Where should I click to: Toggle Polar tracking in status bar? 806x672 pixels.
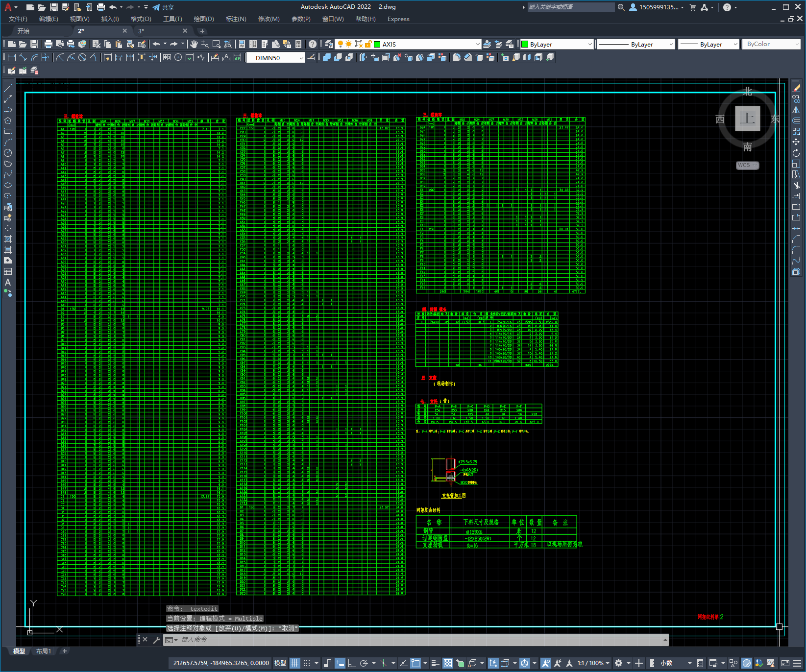364,663
